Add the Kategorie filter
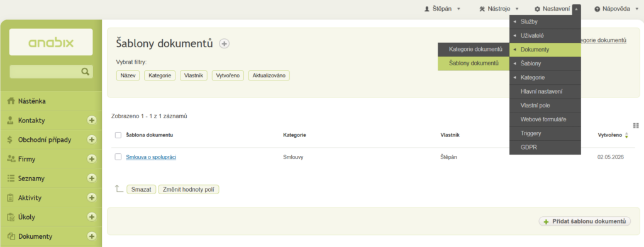This screenshot has width=644, height=247. 160,75
